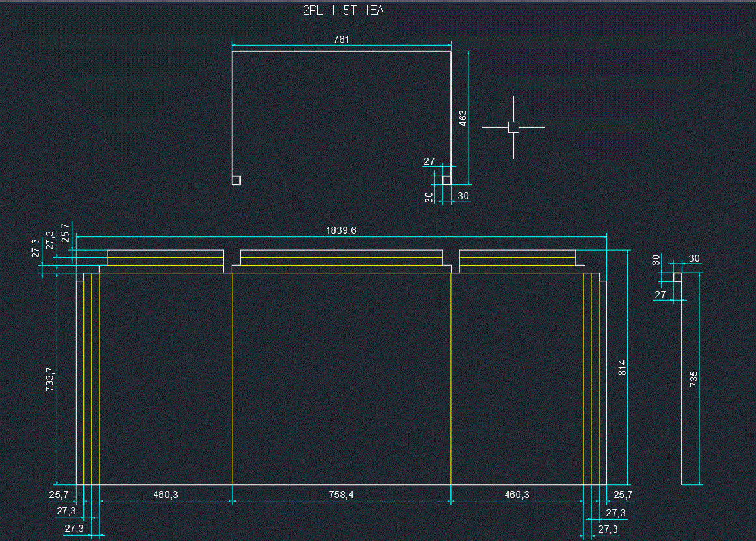Pick the small square at profile's lower-right end
756x541 pixels.
coord(447,180)
